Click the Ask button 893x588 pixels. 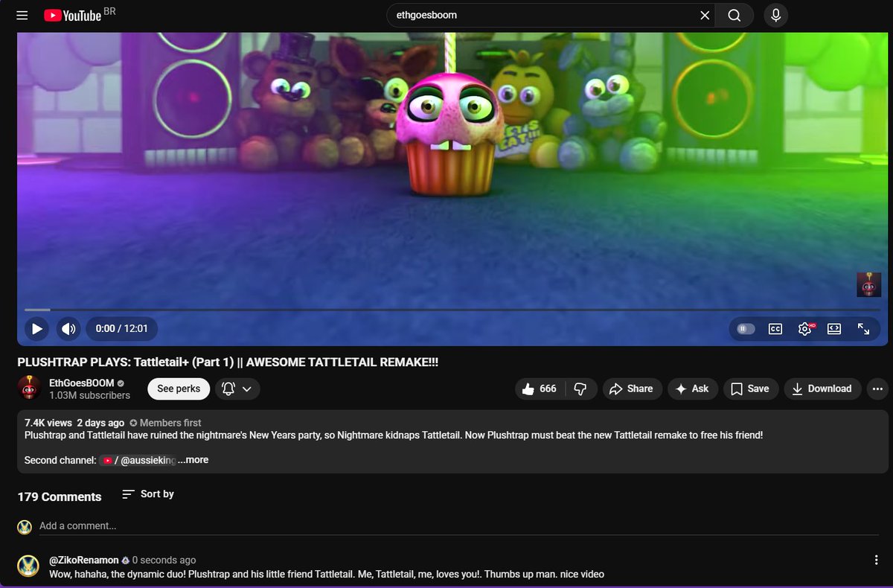click(692, 389)
